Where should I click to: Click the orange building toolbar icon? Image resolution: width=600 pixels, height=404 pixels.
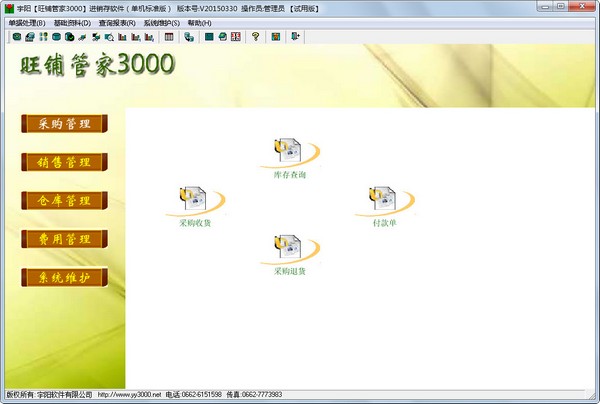click(276, 37)
